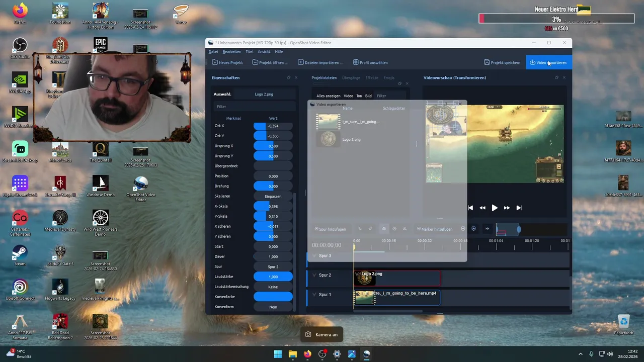Save project with Projekt speichern
The image size is (644, 362).
[502, 62]
